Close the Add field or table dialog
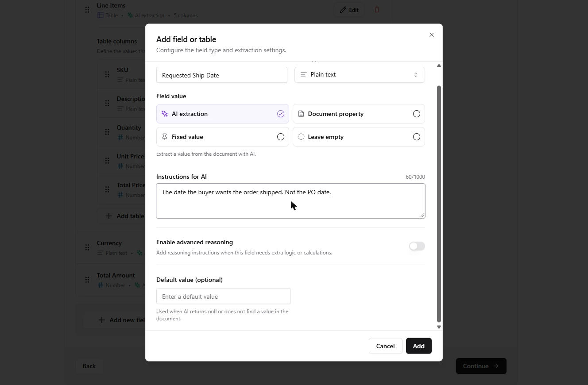The image size is (588, 385). pos(432,35)
